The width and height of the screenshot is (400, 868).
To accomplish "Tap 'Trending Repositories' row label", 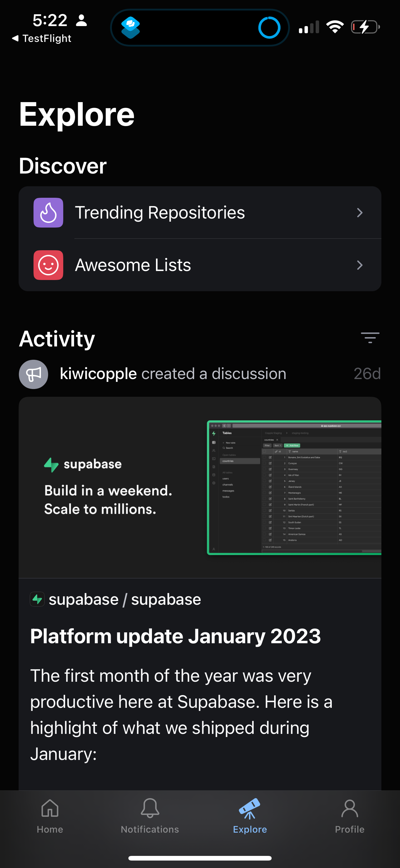I will click(160, 213).
